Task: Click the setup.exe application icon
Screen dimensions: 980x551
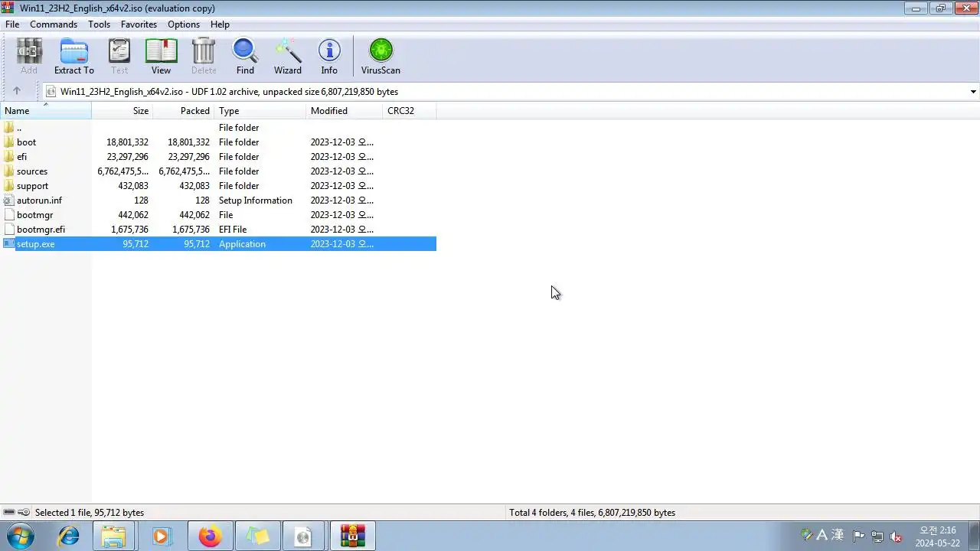Action: pyautogui.click(x=9, y=244)
